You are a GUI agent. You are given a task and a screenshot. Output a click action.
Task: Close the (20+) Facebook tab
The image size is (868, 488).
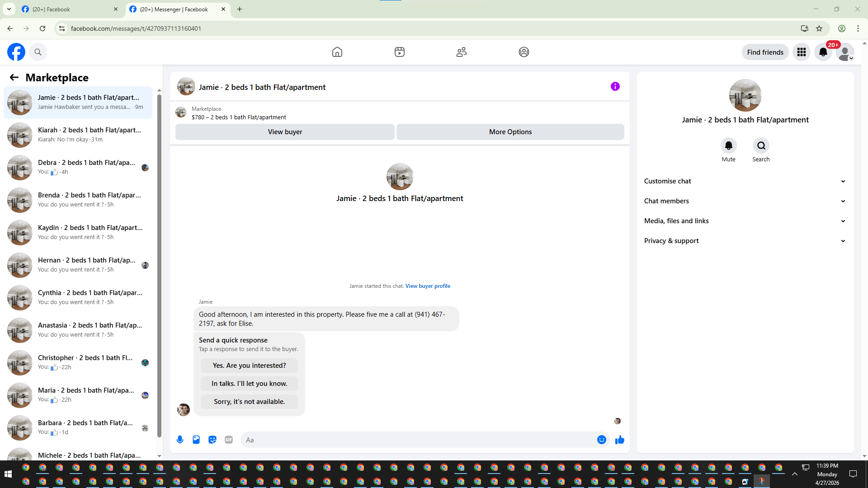pos(116,9)
